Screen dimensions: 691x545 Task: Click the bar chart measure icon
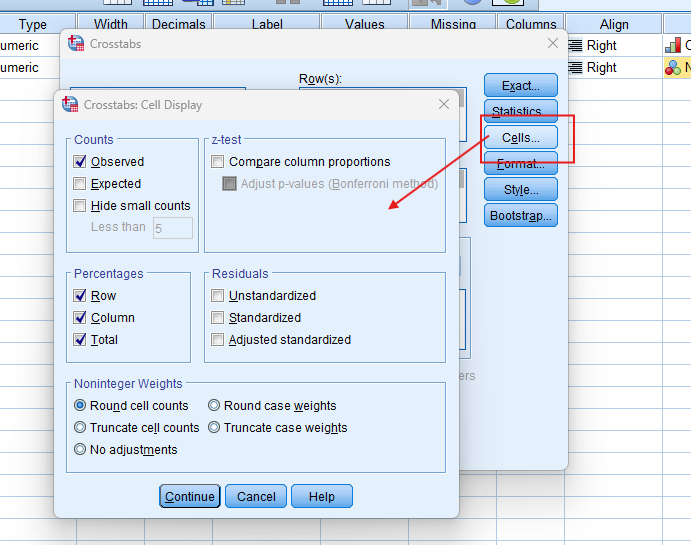coord(673,46)
